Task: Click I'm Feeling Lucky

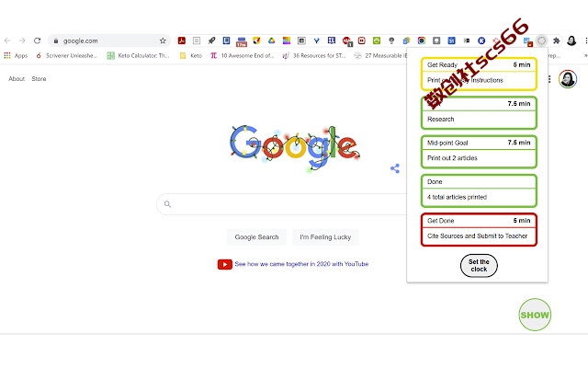Action: [x=325, y=237]
